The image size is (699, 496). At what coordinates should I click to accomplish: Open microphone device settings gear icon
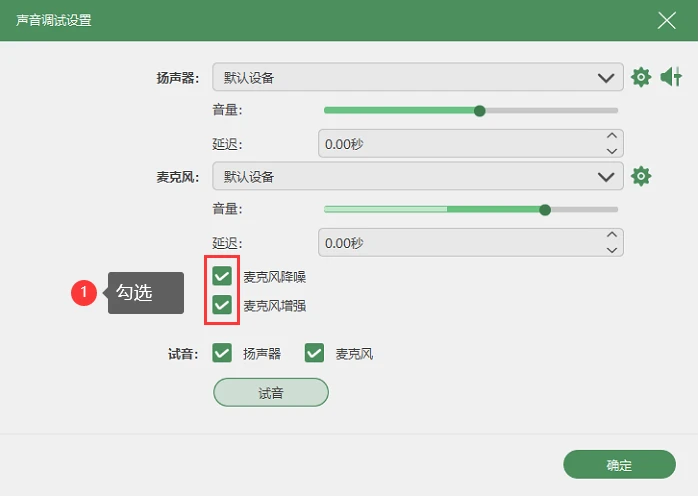pyautogui.click(x=641, y=176)
